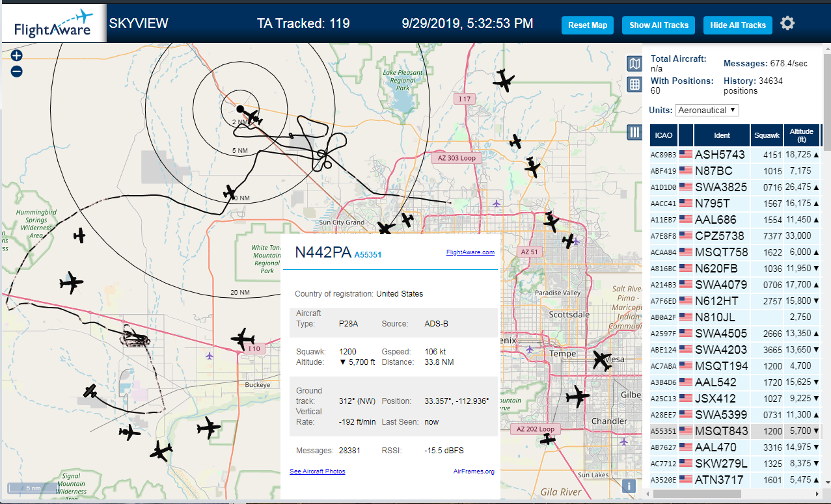Click the SKYVIEW title text

tap(139, 24)
